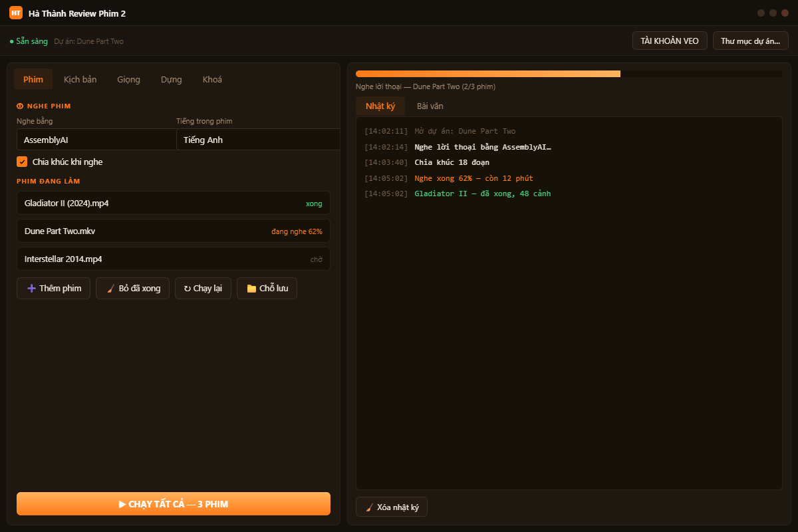This screenshot has width=798, height=532.
Task: Click the 'chờ' status on Interstellar
Action: point(317,259)
